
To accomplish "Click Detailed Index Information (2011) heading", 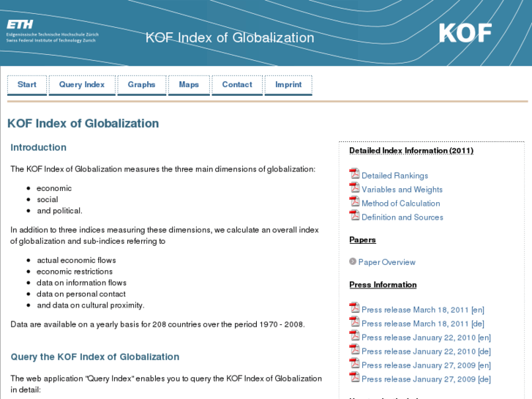I will (x=411, y=151).
